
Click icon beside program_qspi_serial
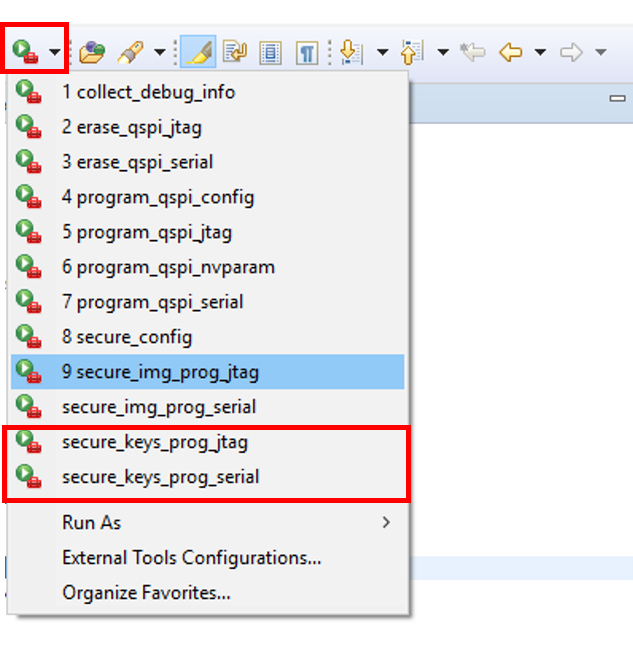coord(28,301)
